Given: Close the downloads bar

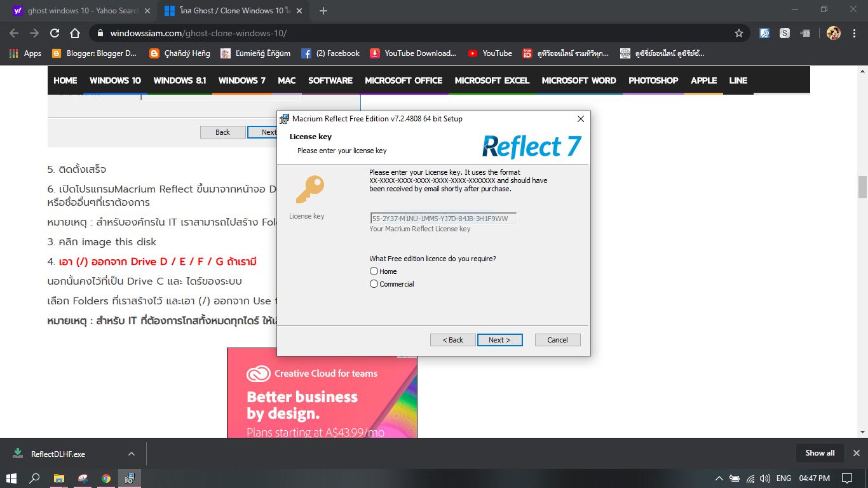Looking at the screenshot, I should click(x=856, y=453).
